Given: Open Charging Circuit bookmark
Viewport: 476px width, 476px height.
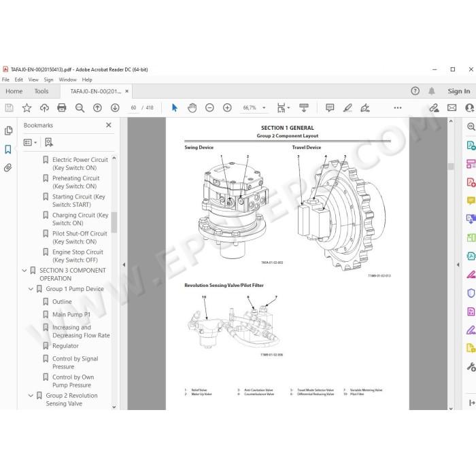Looking at the screenshot, I should point(80,219).
